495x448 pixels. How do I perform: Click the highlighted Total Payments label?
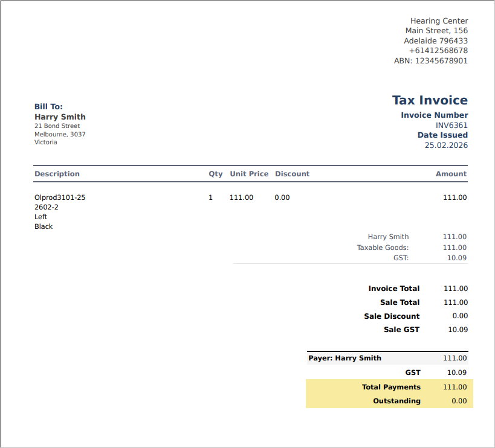click(x=391, y=387)
